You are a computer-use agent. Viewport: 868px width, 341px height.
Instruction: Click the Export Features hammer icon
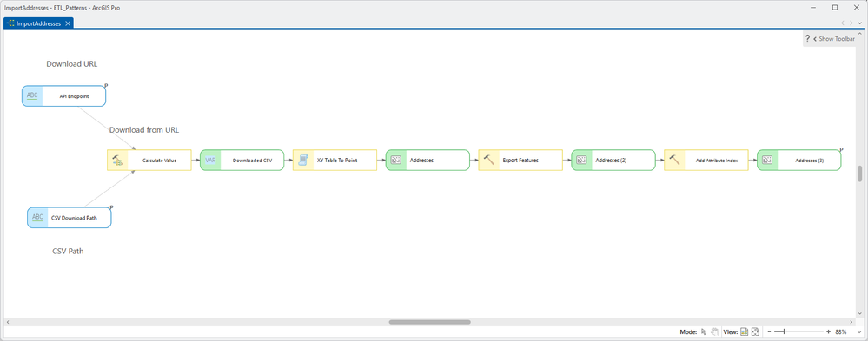pyautogui.click(x=488, y=161)
